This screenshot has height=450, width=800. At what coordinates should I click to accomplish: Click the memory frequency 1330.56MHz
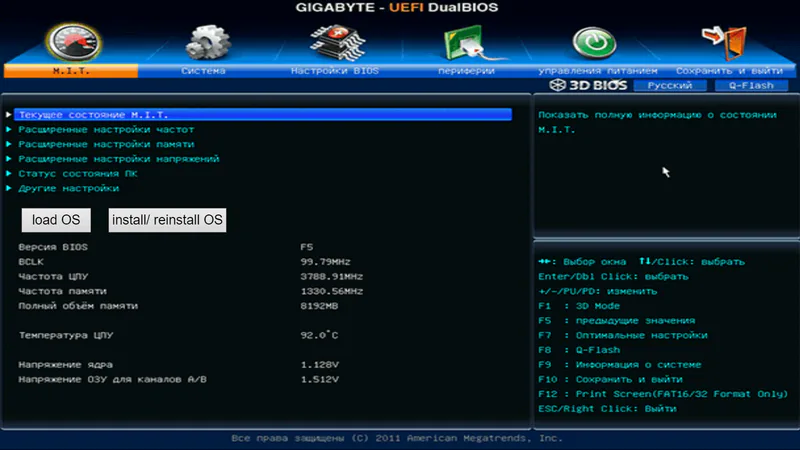[332, 291]
